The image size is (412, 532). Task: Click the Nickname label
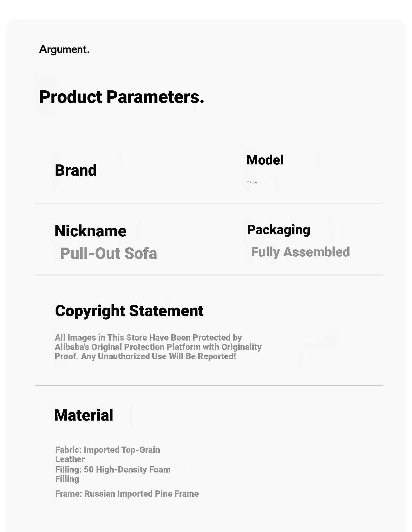point(90,231)
